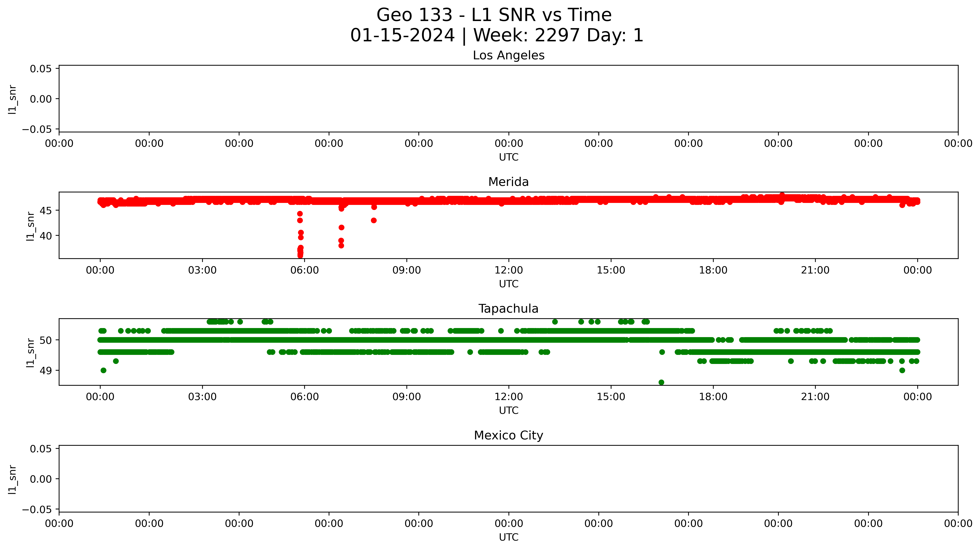Click the '06:00' tick under Tapachula plot

[304, 397]
